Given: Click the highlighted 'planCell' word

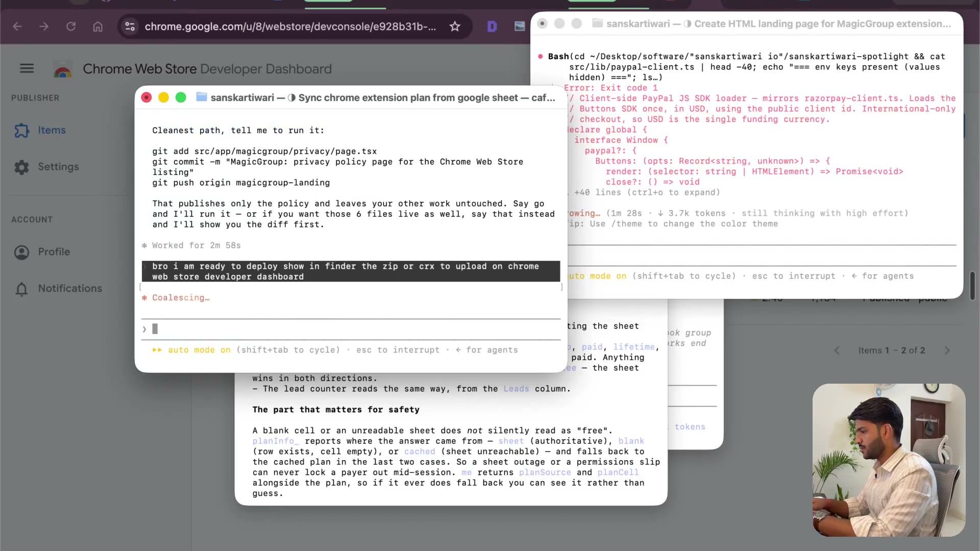Looking at the screenshot, I should 618,472.
